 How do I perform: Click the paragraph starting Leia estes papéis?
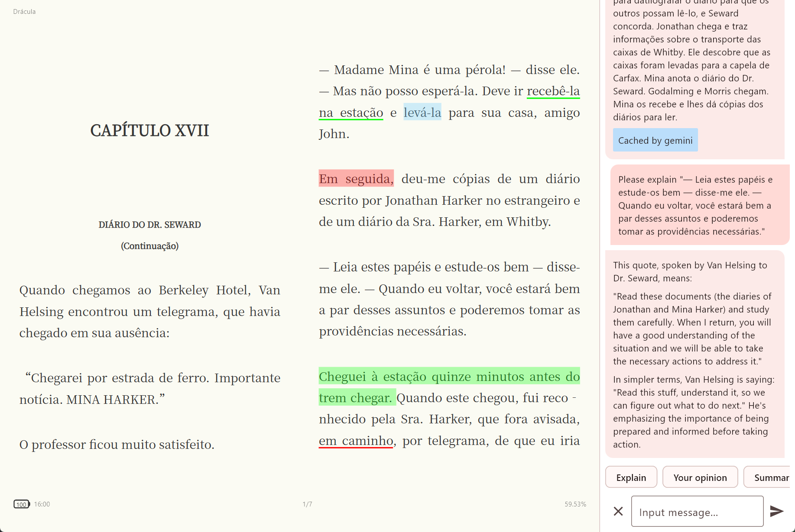(449, 299)
